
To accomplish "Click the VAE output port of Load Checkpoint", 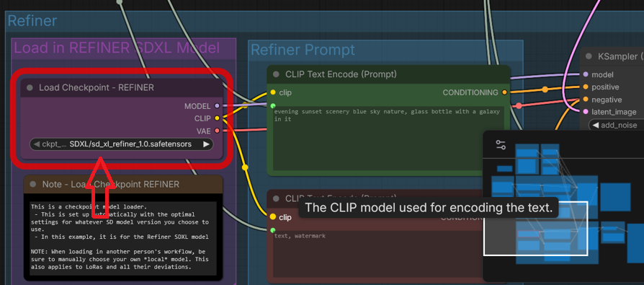I will pyautogui.click(x=217, y=131).
